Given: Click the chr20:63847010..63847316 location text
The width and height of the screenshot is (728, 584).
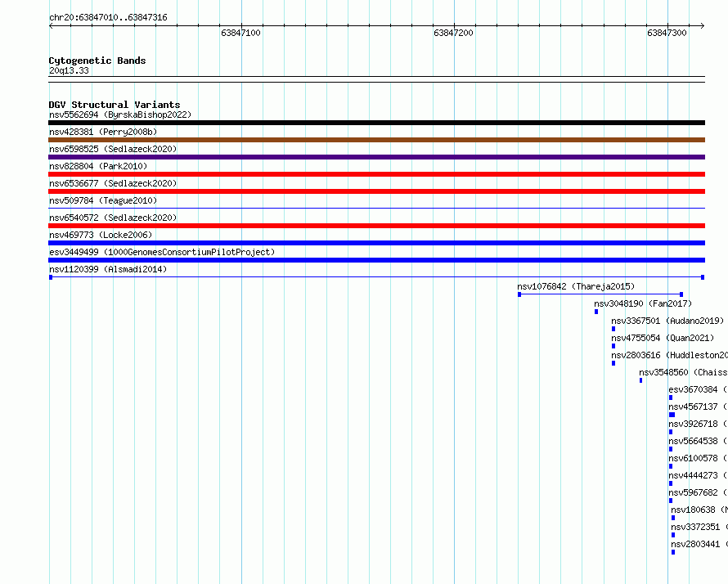Looking at the screenshot, I should tap(108, 17).
